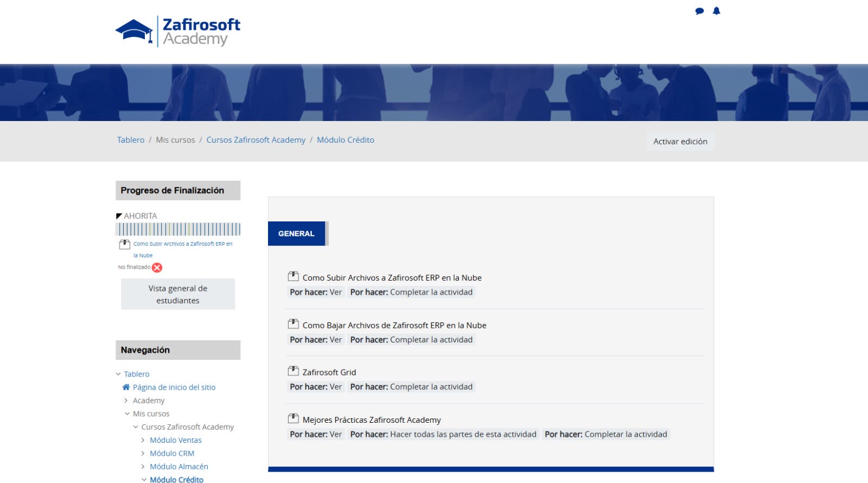Viewport: 868px width, 483px height.
Task: Open Página de inicio del sitio
Action: [x=174, y=387]
